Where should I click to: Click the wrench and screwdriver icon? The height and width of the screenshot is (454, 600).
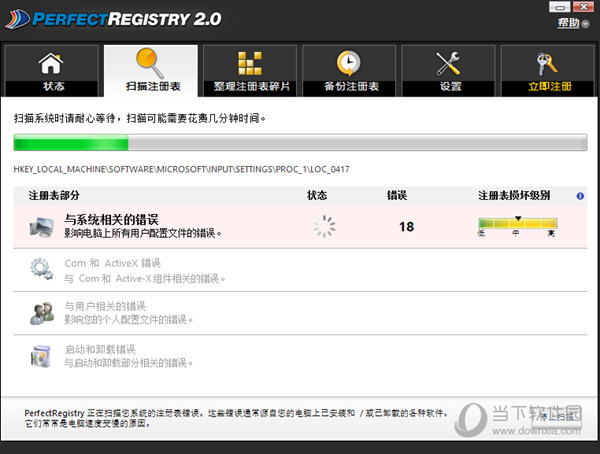click(448, 63)
